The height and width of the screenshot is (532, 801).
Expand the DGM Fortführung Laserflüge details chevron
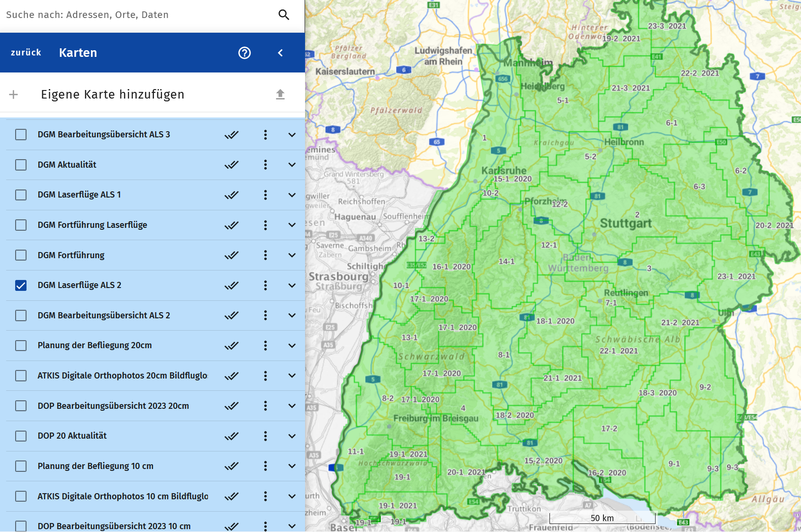[x=292, y=225]
